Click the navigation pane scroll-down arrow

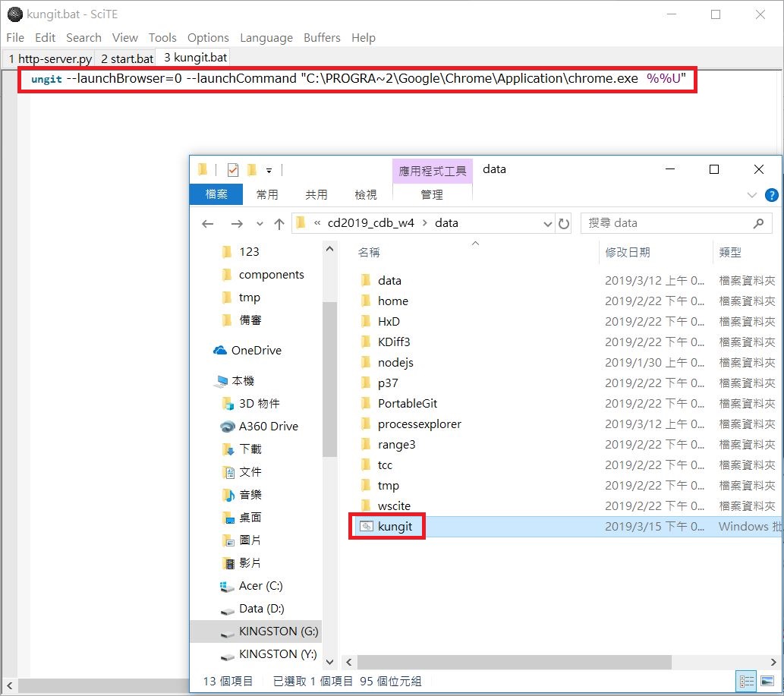coord(329,662)
